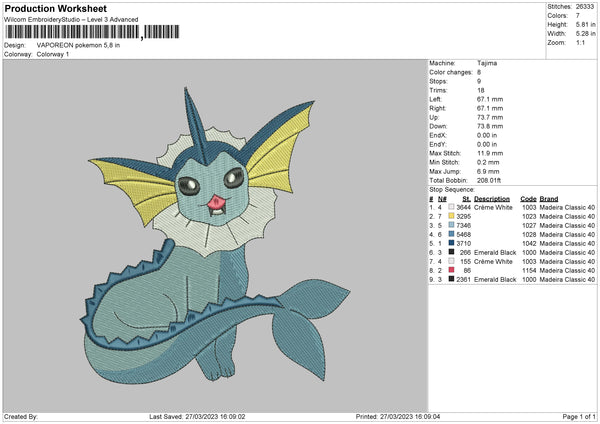This screenshot has width=600, height=424.
Task: Click the design name 'VAPOREON pokemon 5,8 in'
Action: 78,45
